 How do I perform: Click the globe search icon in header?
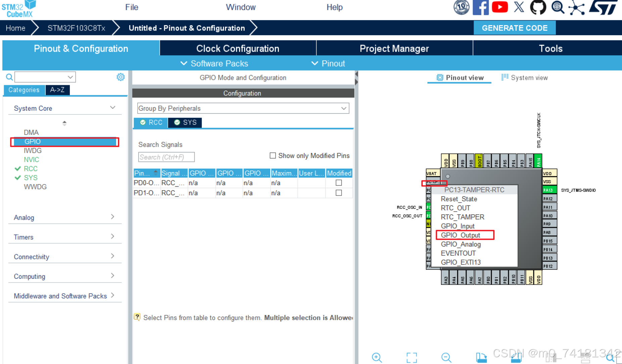[x=558, y=7]
